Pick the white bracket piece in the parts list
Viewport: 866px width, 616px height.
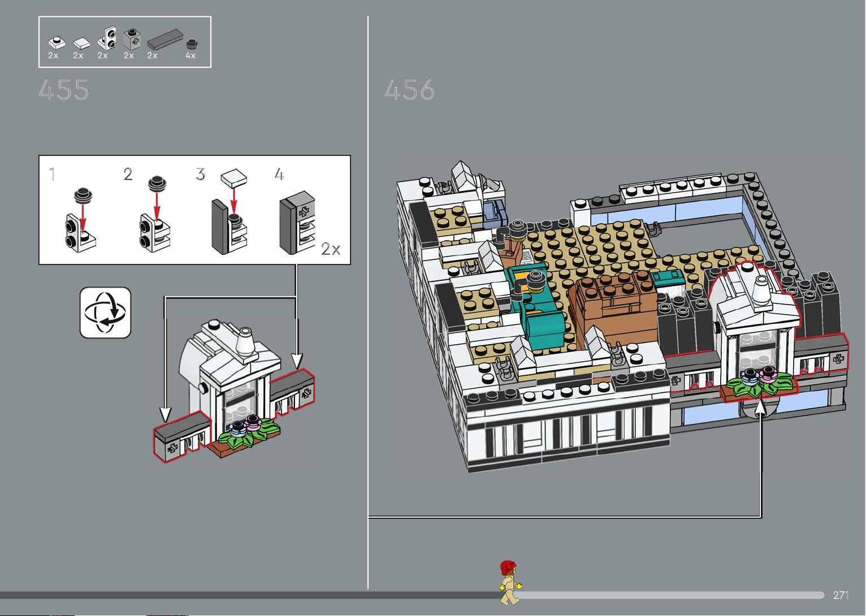coord(107,39)
